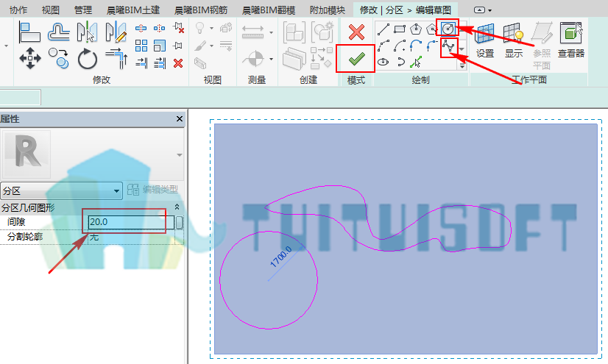The width and height of the screenshot is (608, 364).
Task: Open the element type preview dropdown arrow
Action: click(x=179, y=155)
